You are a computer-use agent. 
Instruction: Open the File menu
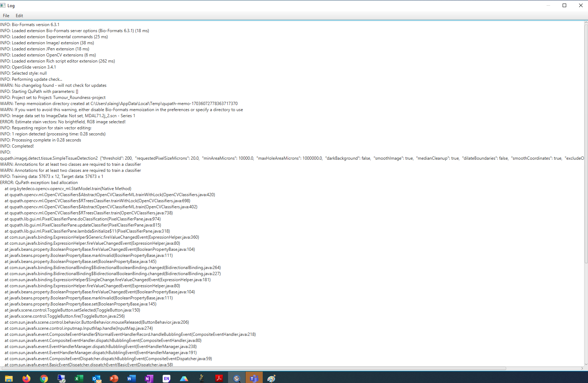coord(6,15)
